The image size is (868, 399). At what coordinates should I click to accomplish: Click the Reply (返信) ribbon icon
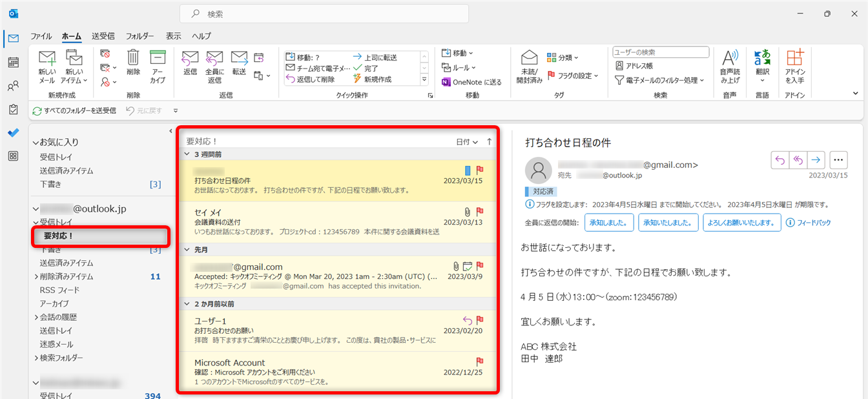(x=190, y=59)
